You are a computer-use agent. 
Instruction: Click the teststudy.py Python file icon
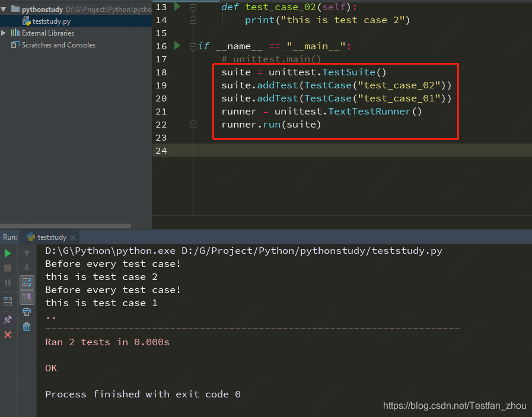[x=27, y=21]
